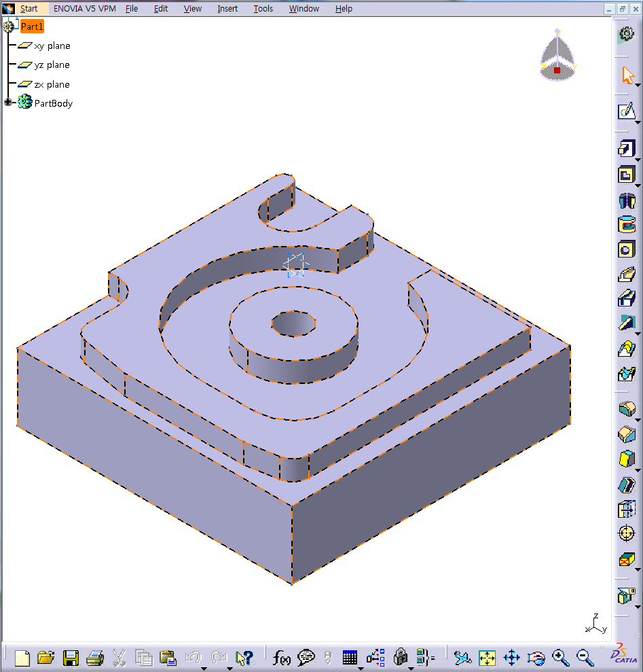Expand the Undo history dropdown arrow
The image size is (643, 672).
[204, 667]
